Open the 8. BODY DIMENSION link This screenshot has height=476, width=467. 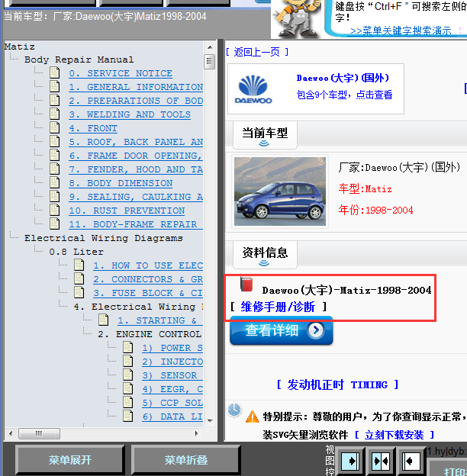[x=121, y=183]
